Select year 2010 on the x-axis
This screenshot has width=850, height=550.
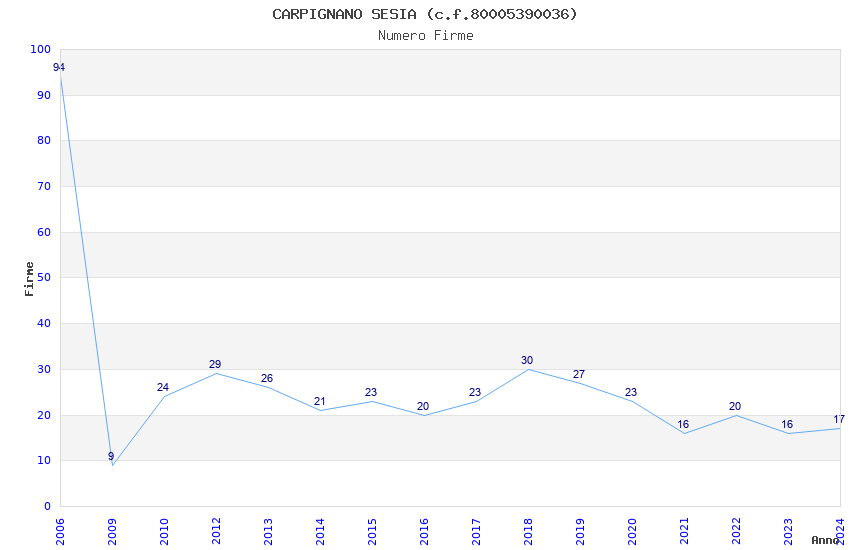pyautogui.click(x=164, y=532)
